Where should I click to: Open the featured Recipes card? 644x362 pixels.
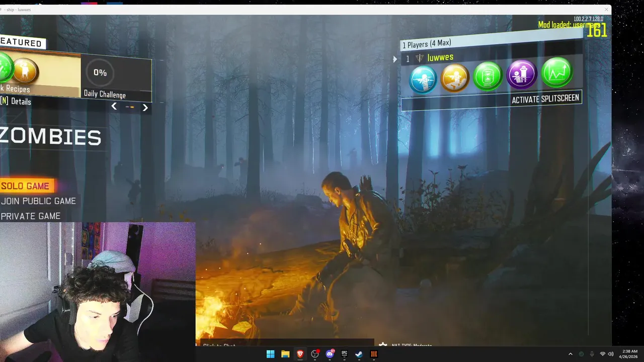[x=40, y=73]
